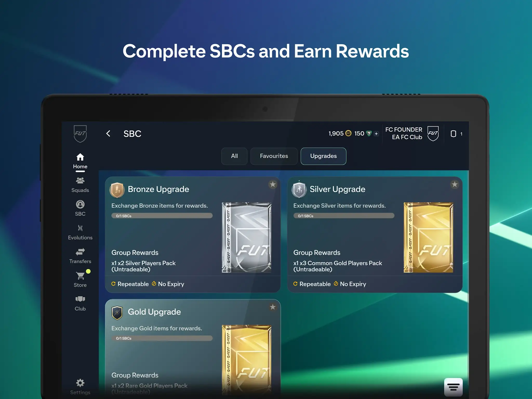Click the Bronze Upgrade badge icon

click(117, 190)
